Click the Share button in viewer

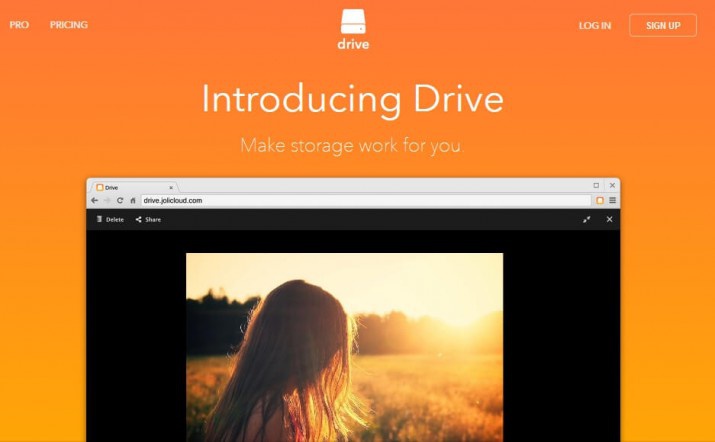[148, 219]
